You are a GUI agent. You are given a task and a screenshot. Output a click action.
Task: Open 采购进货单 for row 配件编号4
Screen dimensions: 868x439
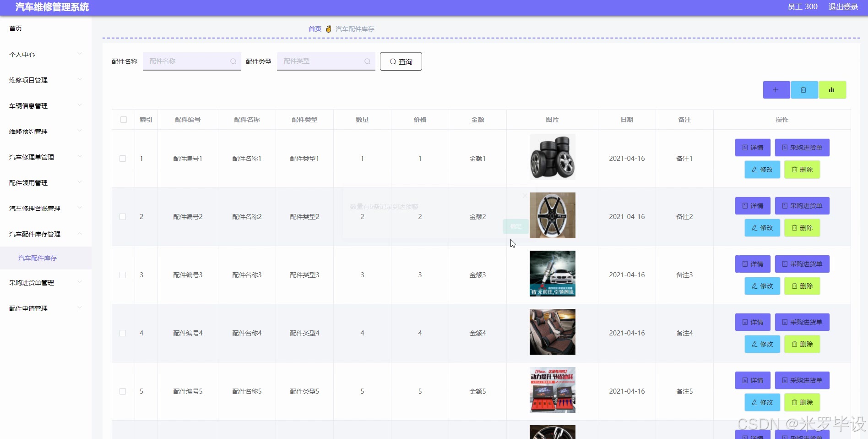pyautogui.click(x=802, y=322)
